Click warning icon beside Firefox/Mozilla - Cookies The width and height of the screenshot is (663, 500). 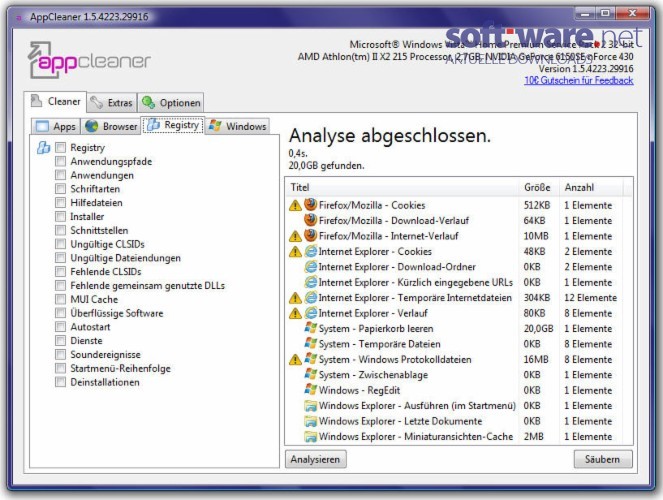click(x=295, y=206)
